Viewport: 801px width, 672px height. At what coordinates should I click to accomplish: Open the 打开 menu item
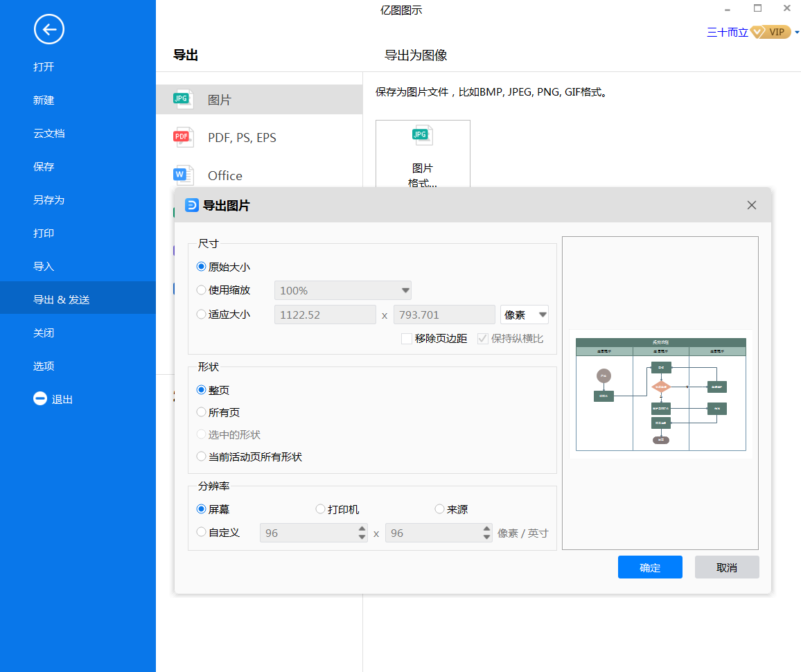point(44,67)
